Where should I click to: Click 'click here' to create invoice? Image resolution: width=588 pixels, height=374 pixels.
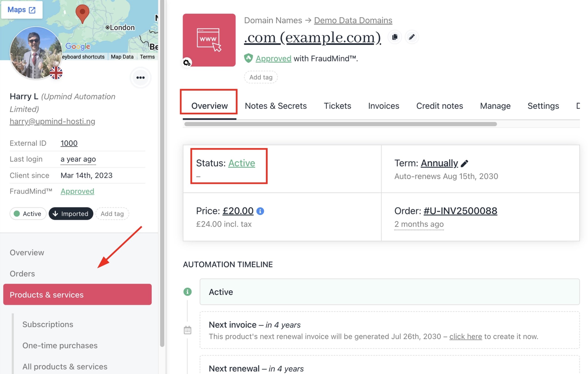click(x=466, y=336)
